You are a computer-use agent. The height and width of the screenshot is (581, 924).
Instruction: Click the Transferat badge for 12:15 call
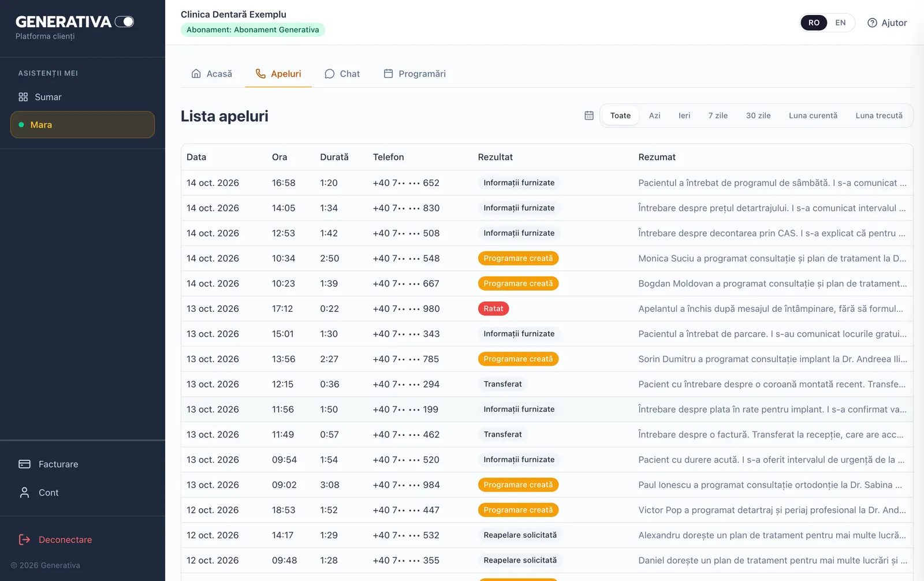pyautogui.click(x=502, y=384)
